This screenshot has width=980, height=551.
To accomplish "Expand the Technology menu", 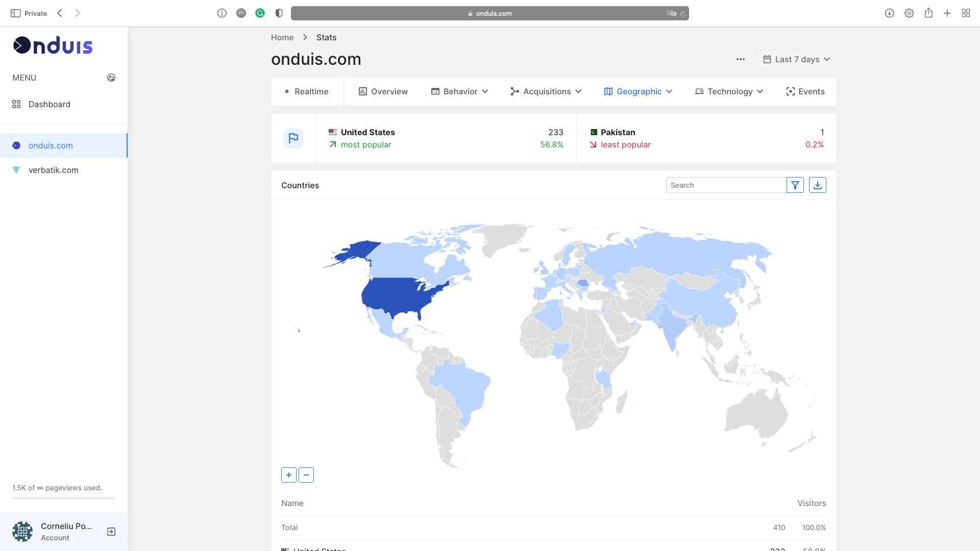I will tap(729, 91).
